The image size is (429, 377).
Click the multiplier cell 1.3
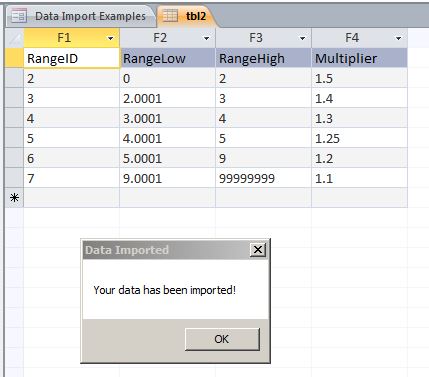pyautogui.click(x=359, y=118)
